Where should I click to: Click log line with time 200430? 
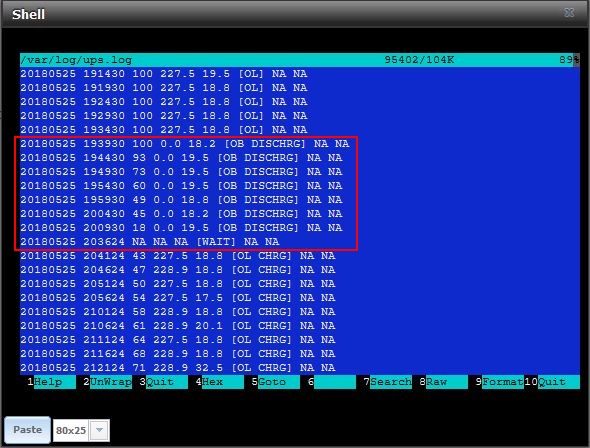click(x=181, y=214)
